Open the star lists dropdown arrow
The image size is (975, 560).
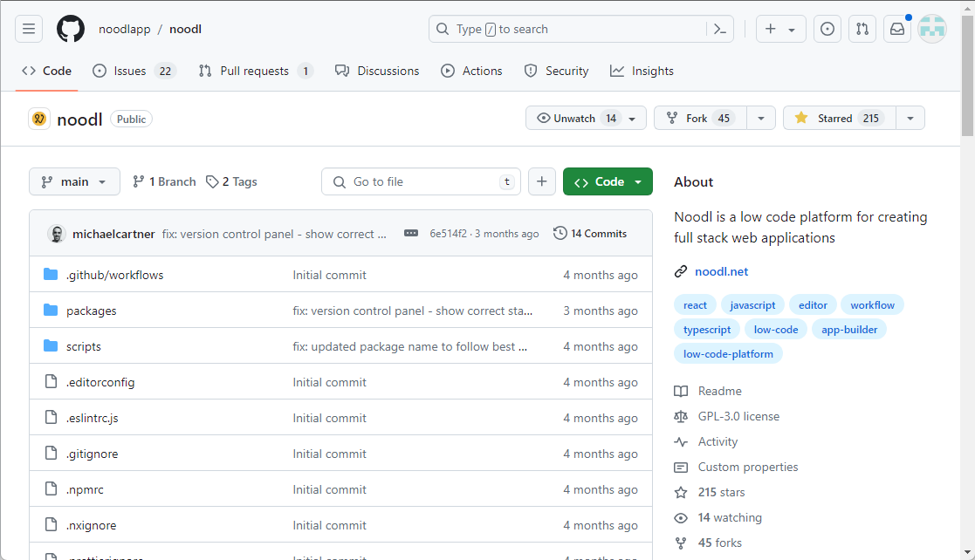coord(910,118)
